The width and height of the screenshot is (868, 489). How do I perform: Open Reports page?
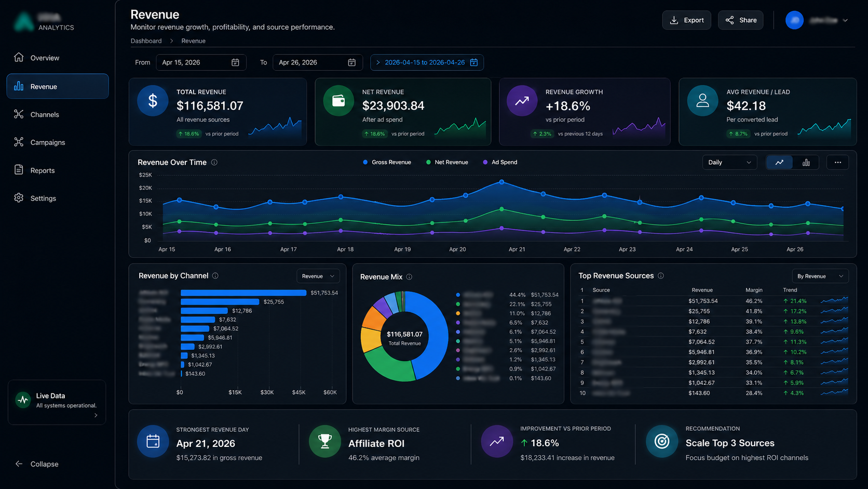58,170
